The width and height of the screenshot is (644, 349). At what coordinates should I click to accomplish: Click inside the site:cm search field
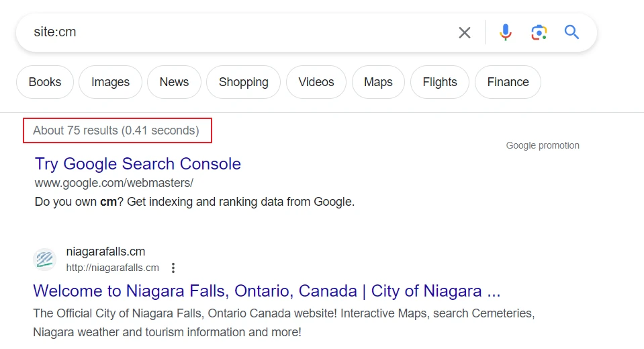point(235,32)
